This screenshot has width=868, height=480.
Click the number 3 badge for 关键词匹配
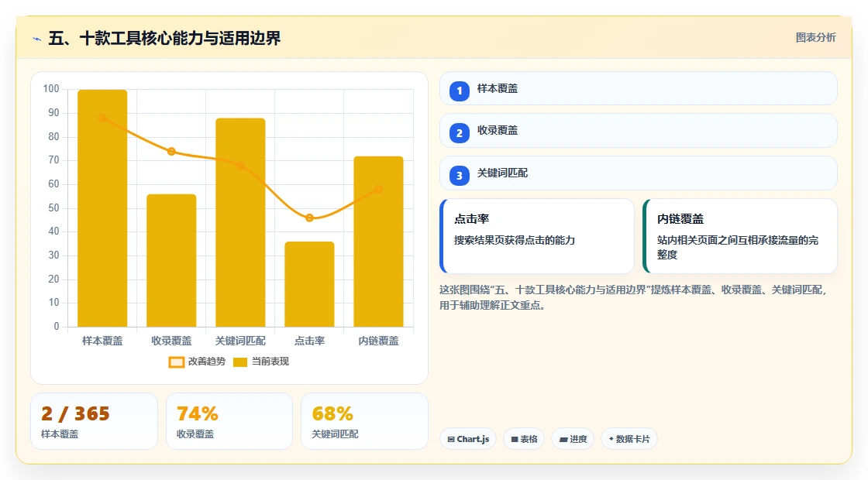460,175
